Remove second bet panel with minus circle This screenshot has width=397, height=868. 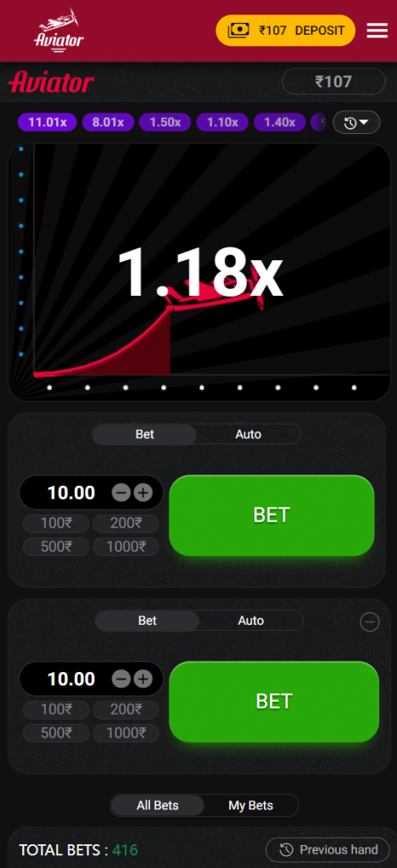click(x=370, y=622)
